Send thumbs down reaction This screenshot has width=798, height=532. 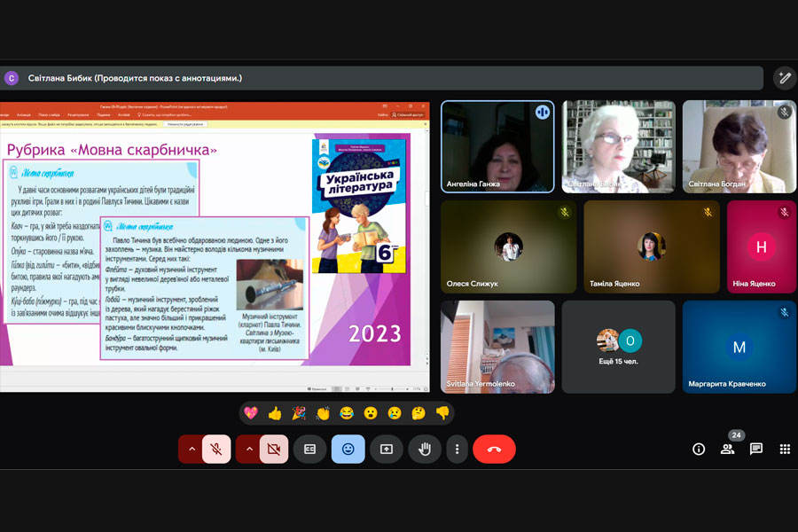(x=442, y=413)
